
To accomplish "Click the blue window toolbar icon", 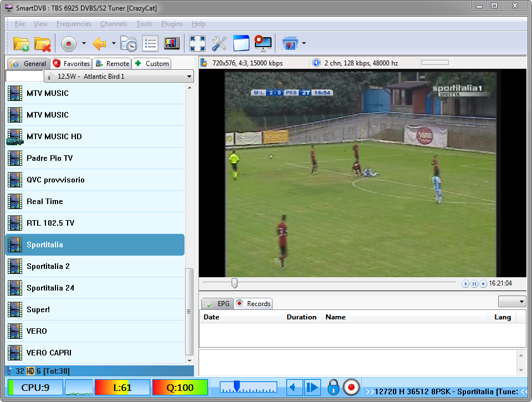I will 241,43.
